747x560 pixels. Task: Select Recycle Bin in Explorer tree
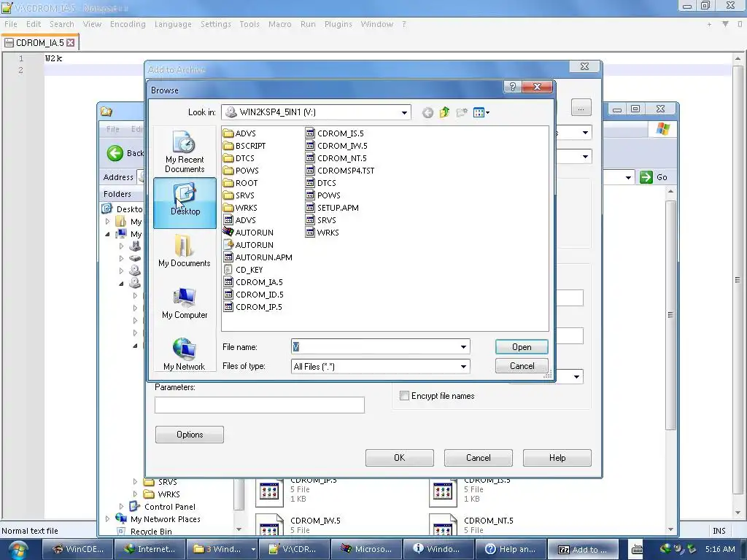145,531
